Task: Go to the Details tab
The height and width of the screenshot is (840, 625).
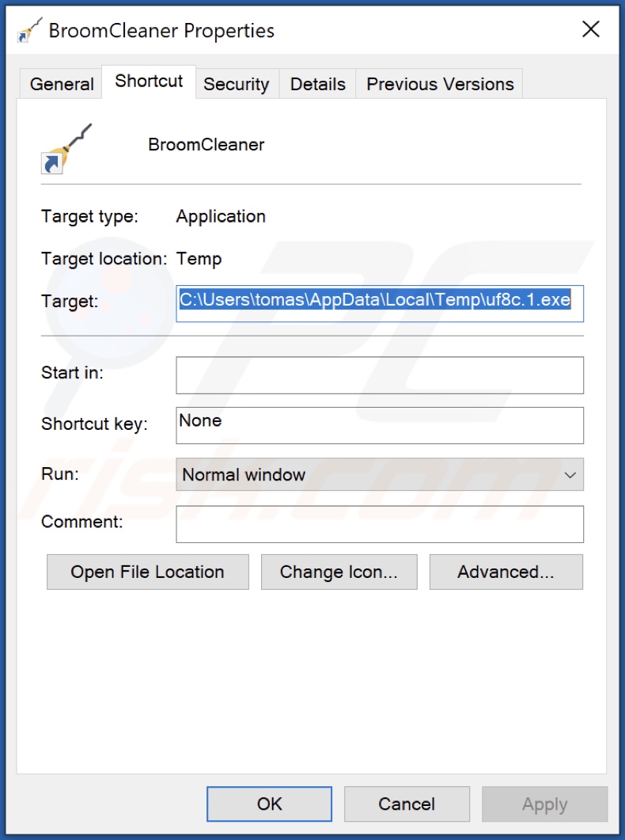Action: pos(317,84)
